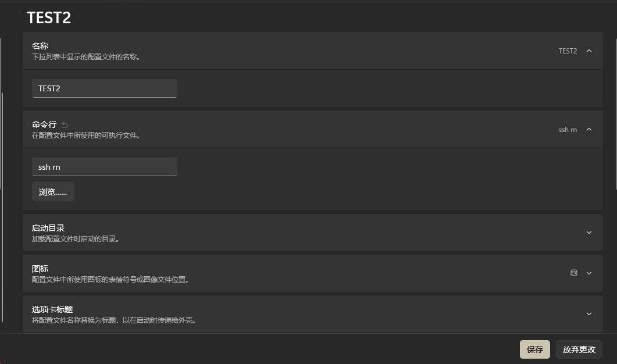Viewport: 617px width, 364px height.
Task: Click the 选项卡标题 setting title label
Action: (52, 309)
